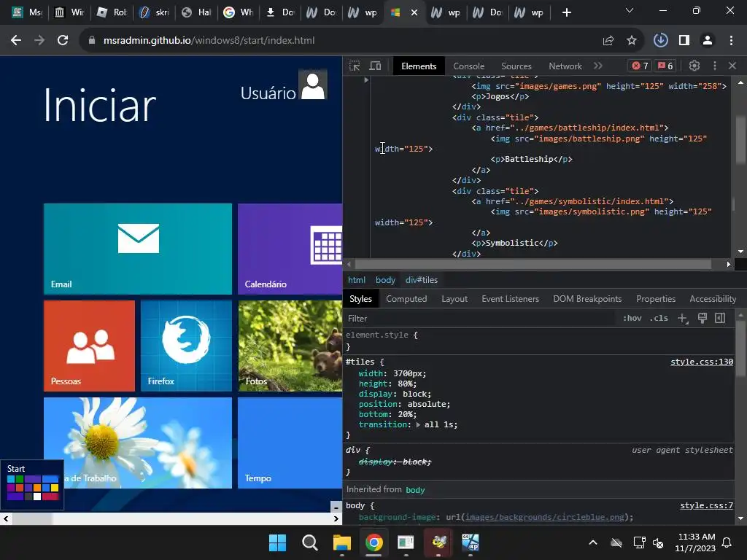Viewport: 747px width, 560px height.
Task: Open the Tempo tile
Action: tap(290, 443)
